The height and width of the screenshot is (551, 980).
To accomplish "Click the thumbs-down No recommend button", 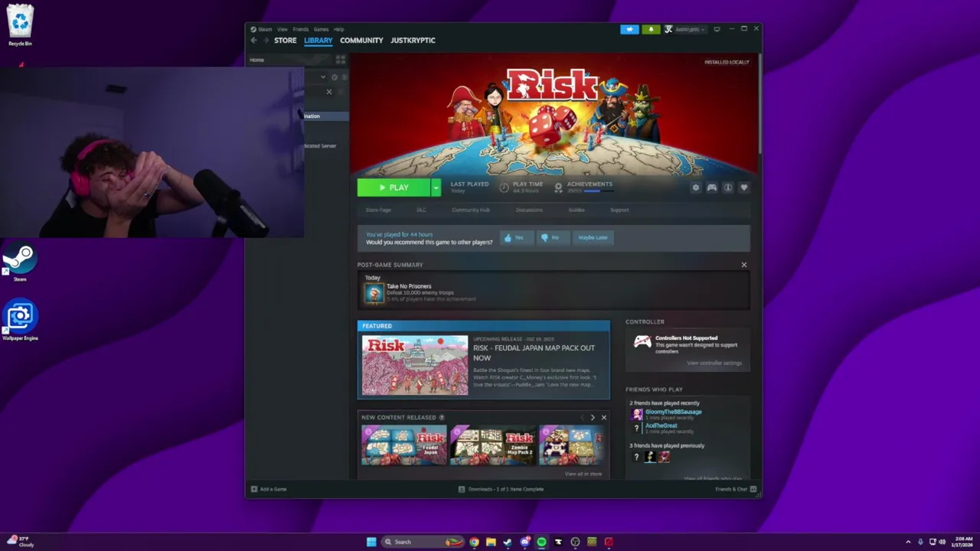I will [x=552, y=237].
